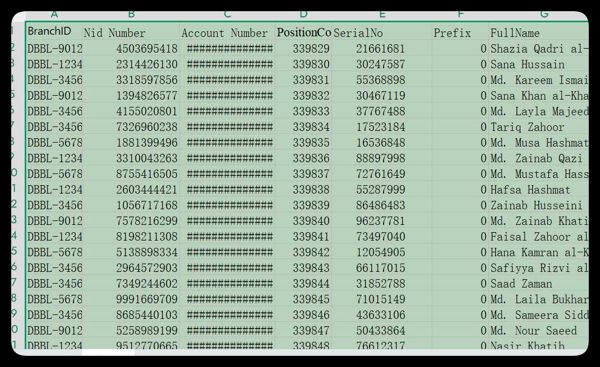600x367 pixels.
Task: Select cell with Nid 3310043263
Action: coord(132,158)
